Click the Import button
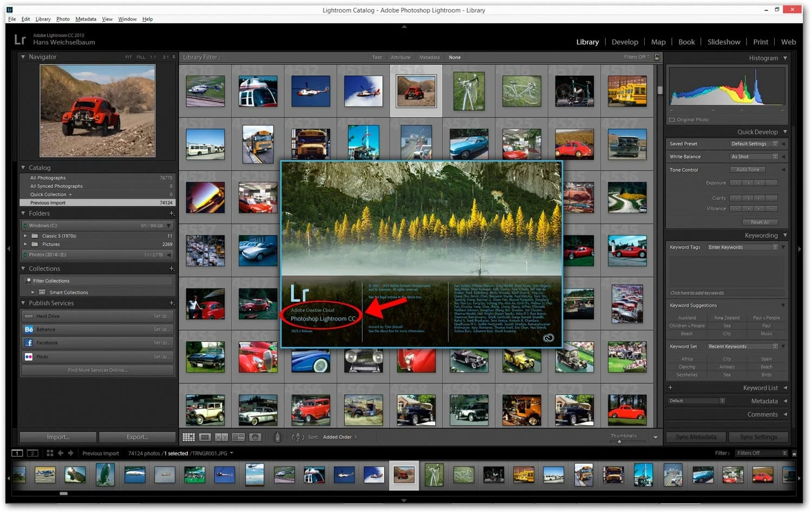This screenshot has width=812, height=513. tap(58, 437)
